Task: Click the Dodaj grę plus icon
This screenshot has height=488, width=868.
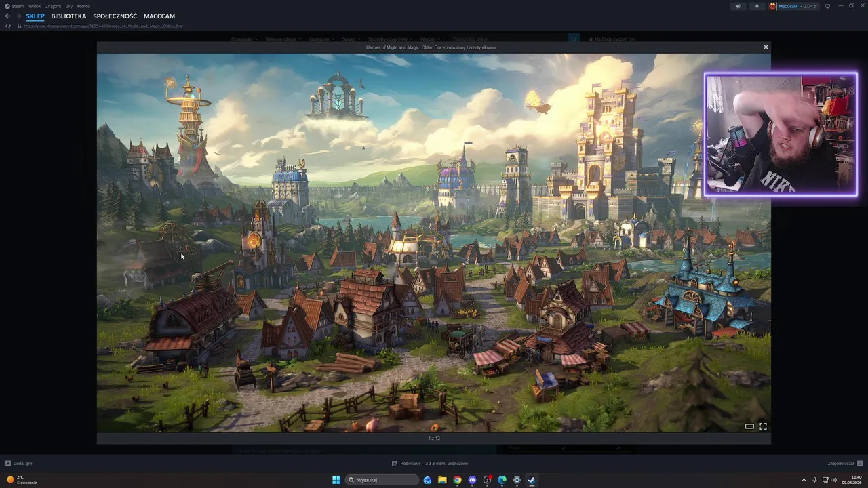Action: click(8, 464)
